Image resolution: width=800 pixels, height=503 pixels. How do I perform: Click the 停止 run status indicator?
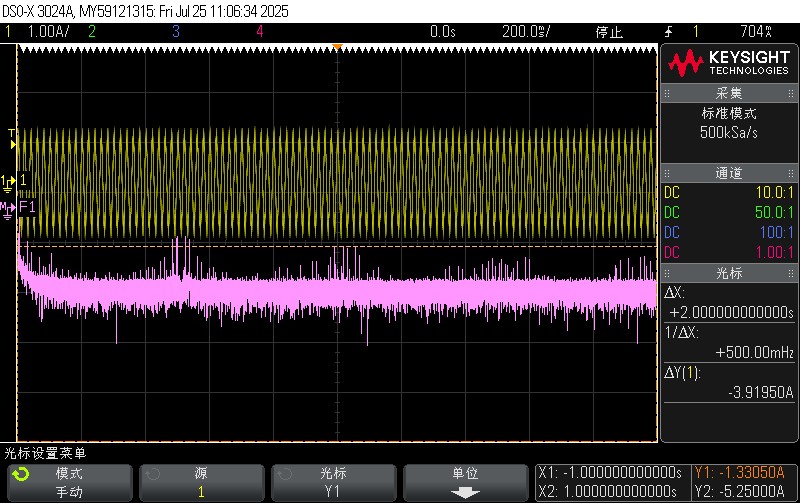[x=609, y=32]
